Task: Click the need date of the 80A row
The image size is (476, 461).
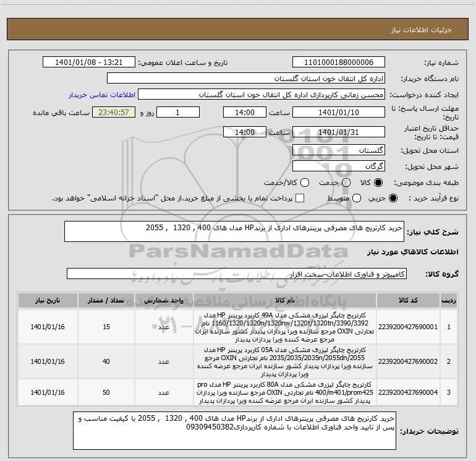Action: pos(48,392)
